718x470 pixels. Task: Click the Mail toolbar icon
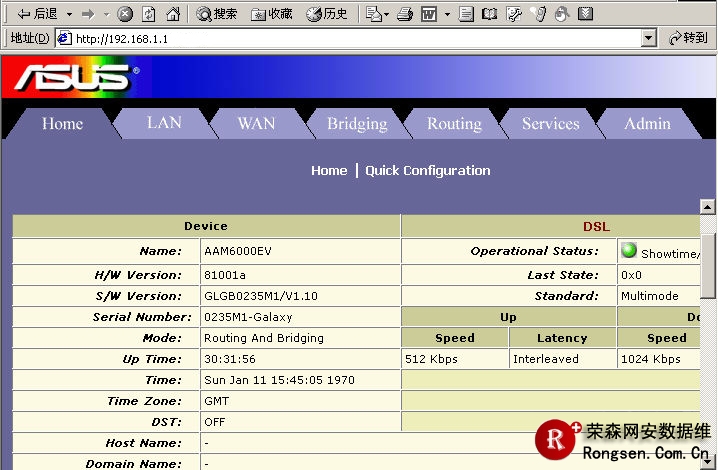click(x=375, y=14)
